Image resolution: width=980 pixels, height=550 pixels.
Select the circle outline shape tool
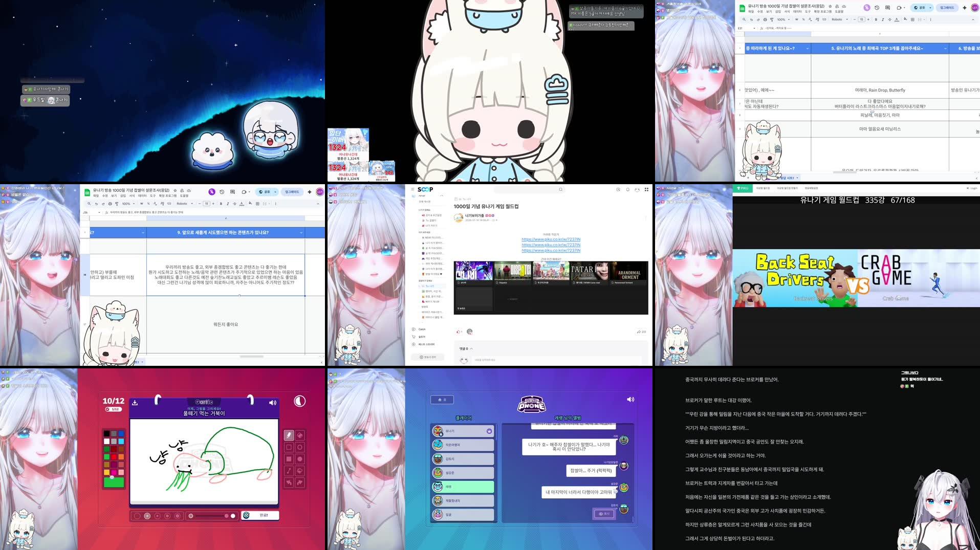pyautogui.click(x=299, y=446)
